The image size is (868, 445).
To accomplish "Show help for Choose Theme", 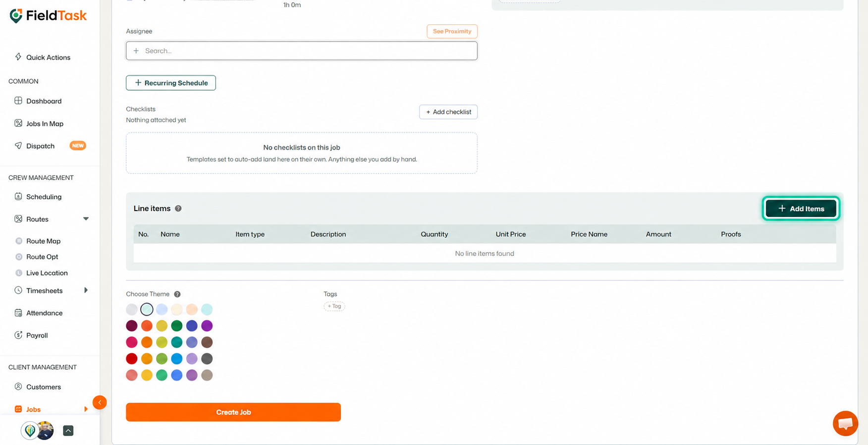I will 177,294.
